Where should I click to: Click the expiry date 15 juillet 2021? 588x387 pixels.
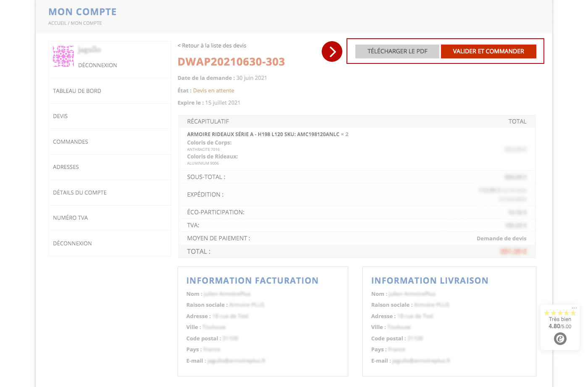point(223,103)
